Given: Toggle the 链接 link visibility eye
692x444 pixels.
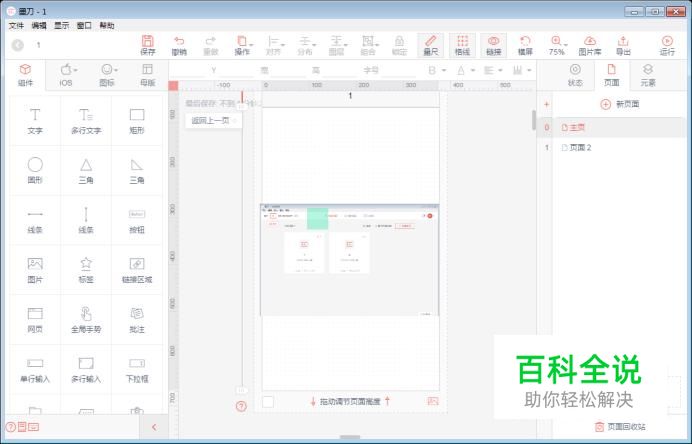Looking at the screenshot, I should [493, 45].
